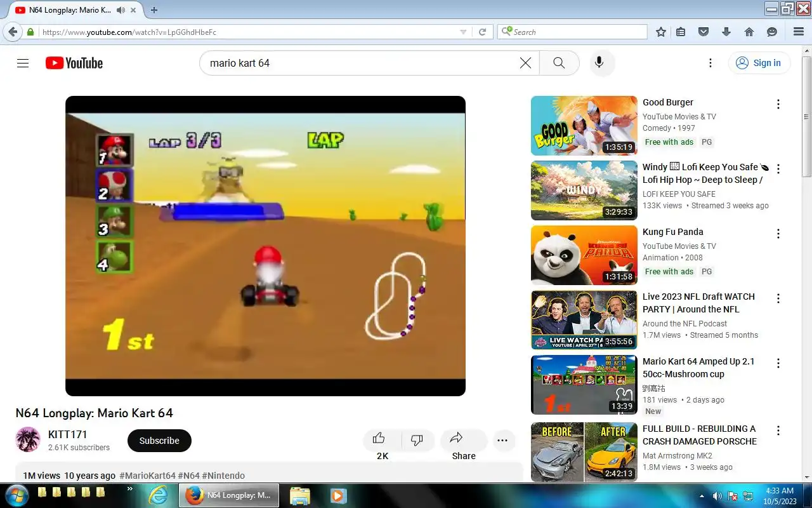Click the #MarioKart64 hashtag

[x=147, y=476]
